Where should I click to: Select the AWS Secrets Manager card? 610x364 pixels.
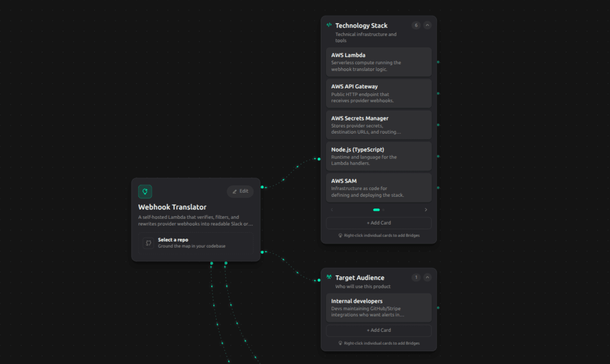pyautogui.click(x=379, y=125)
